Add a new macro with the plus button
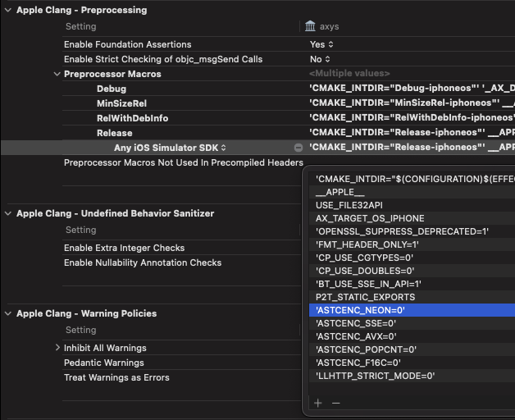Screen dimensions: 515x420 click(318, 403)
